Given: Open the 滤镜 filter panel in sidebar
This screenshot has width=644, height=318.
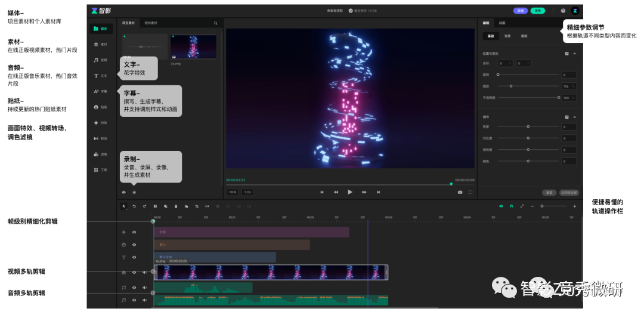Looking at the screenshot, I should 100,154.
